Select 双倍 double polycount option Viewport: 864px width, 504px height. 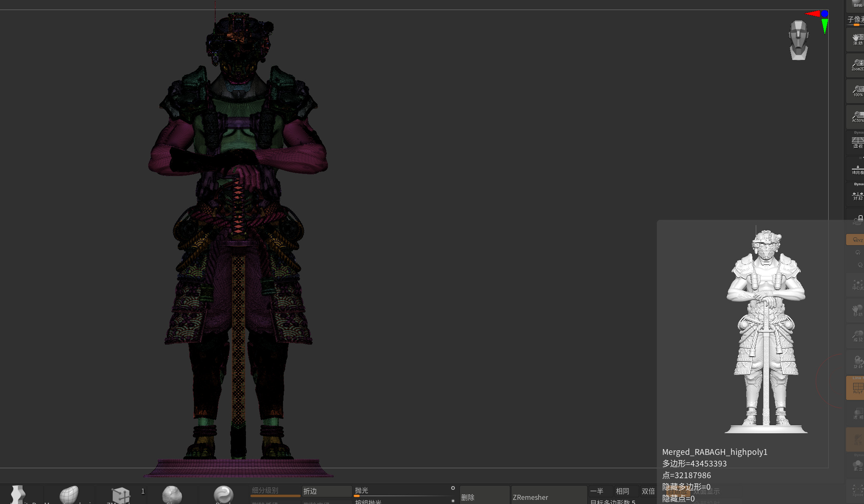point(649,491)
